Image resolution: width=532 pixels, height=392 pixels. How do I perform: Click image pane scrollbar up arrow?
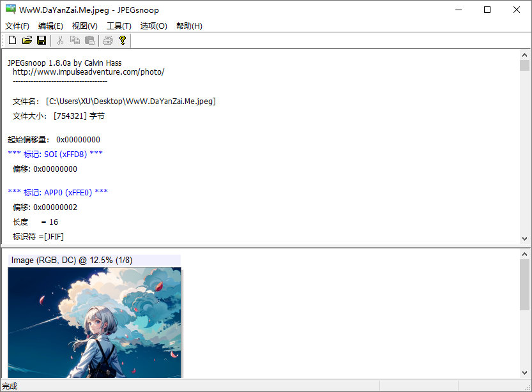tap(524, 254)
